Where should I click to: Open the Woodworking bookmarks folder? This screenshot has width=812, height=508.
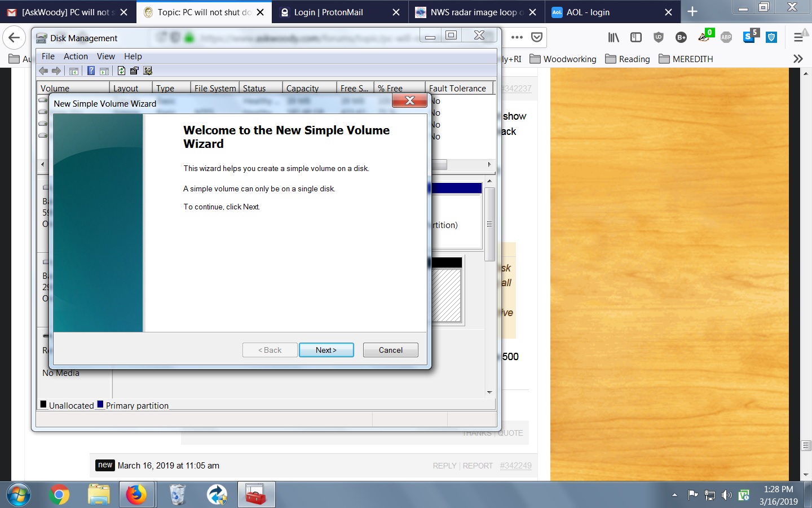click(563, 59)
